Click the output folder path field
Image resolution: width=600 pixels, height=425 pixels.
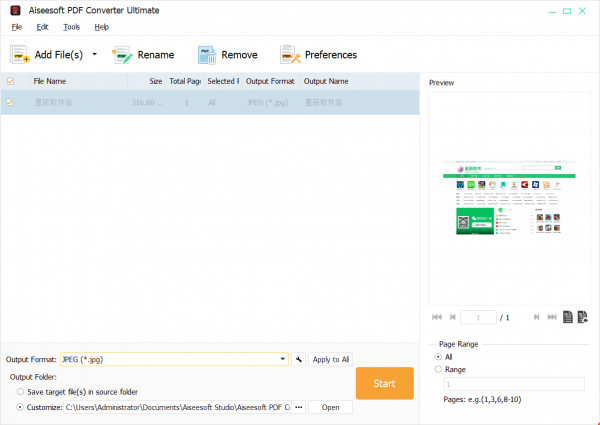pyautogui.click(x=178, y=407)
